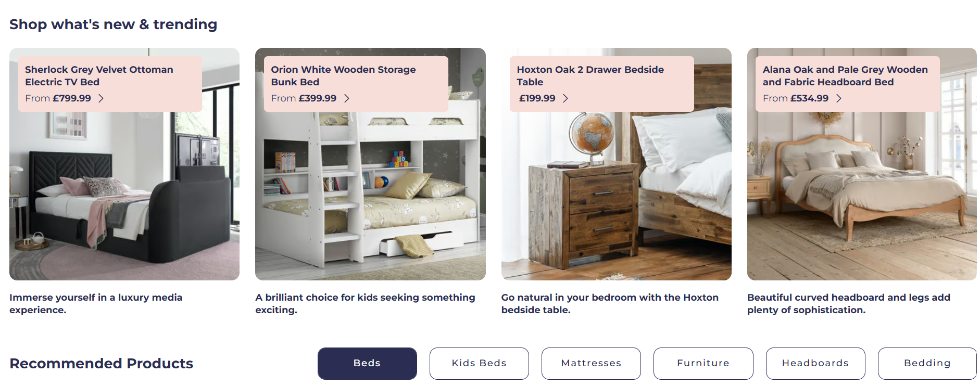Open the Mattresses tab
This screenshot has width=980, height=386.
tap(591, 363)
